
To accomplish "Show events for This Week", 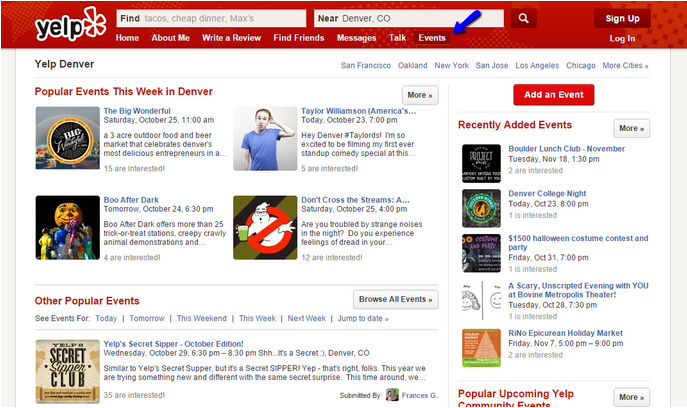I will point(257,318).
